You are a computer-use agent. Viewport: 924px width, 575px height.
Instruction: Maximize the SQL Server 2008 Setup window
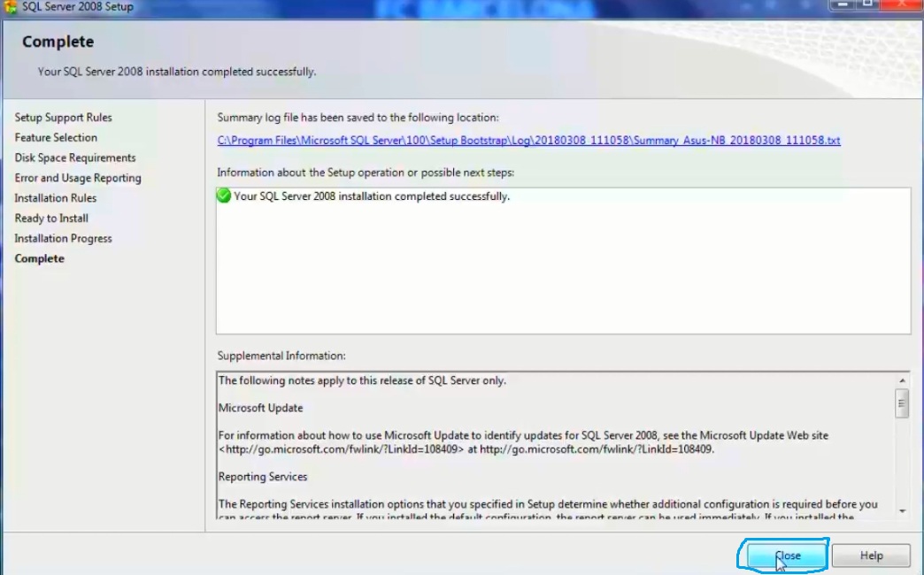(x=868, y=4)
